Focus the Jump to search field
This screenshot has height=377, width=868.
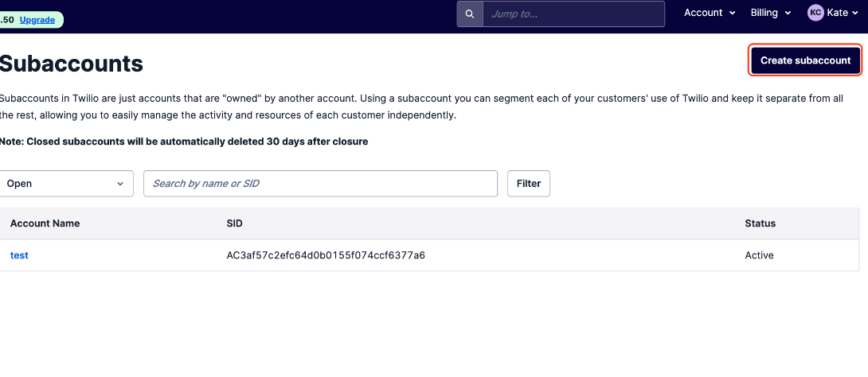coord(573,14)
